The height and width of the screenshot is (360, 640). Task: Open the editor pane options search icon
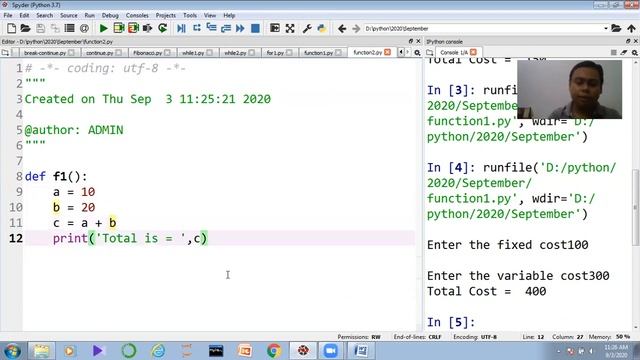pyautogui.click(x=417, y=53)
